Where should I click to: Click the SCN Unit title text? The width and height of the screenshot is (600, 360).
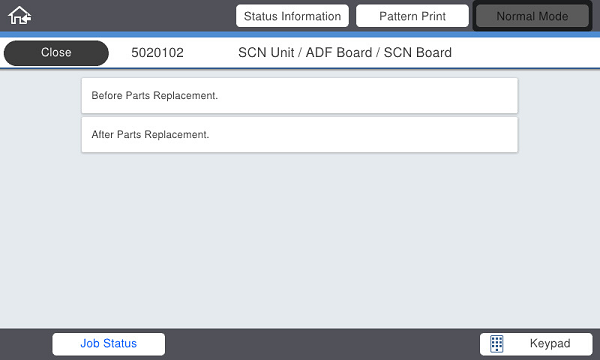click(x=266, y=53)
